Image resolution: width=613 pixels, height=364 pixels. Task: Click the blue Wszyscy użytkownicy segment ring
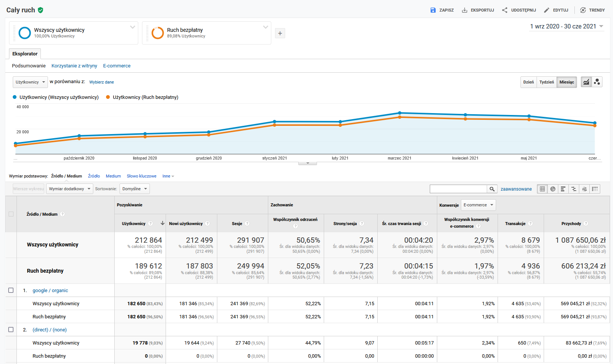tap(25, 33)
